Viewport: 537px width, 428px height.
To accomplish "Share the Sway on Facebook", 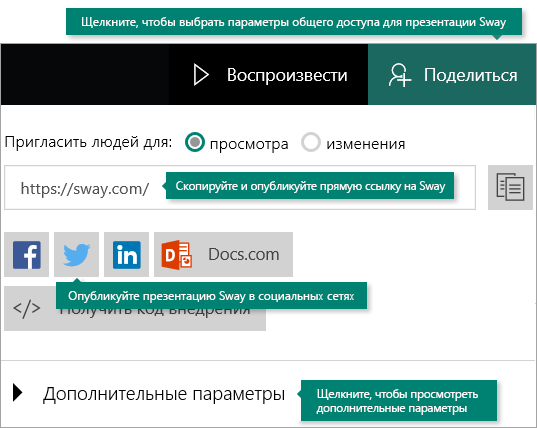I will point(27,254).
